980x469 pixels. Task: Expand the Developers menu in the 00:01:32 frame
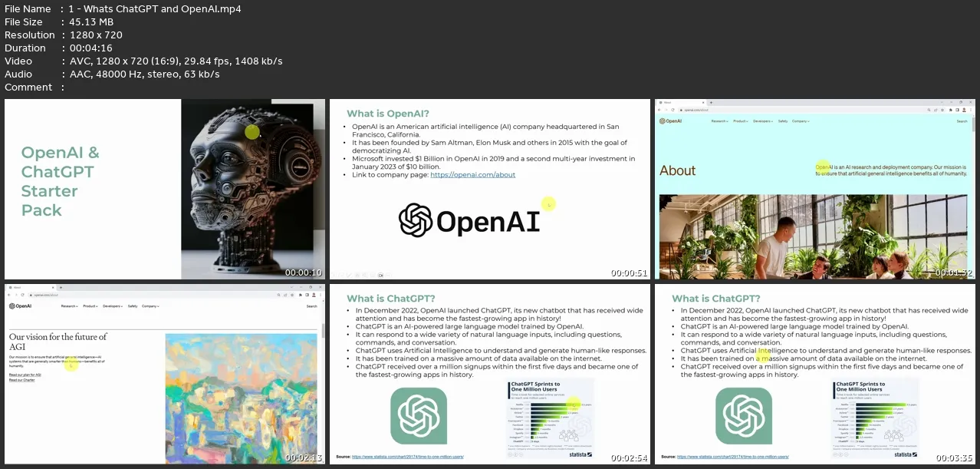point(763,121)
